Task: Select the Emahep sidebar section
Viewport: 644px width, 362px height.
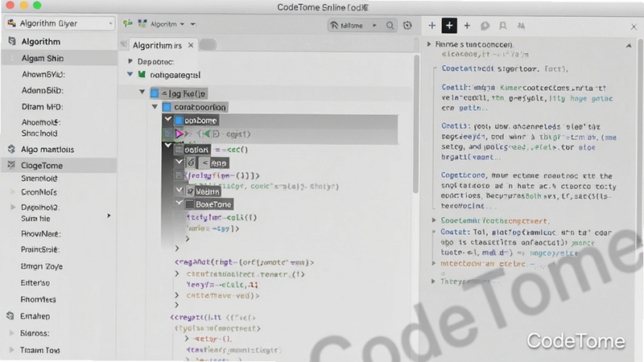Action: click(x=35, y=316)
